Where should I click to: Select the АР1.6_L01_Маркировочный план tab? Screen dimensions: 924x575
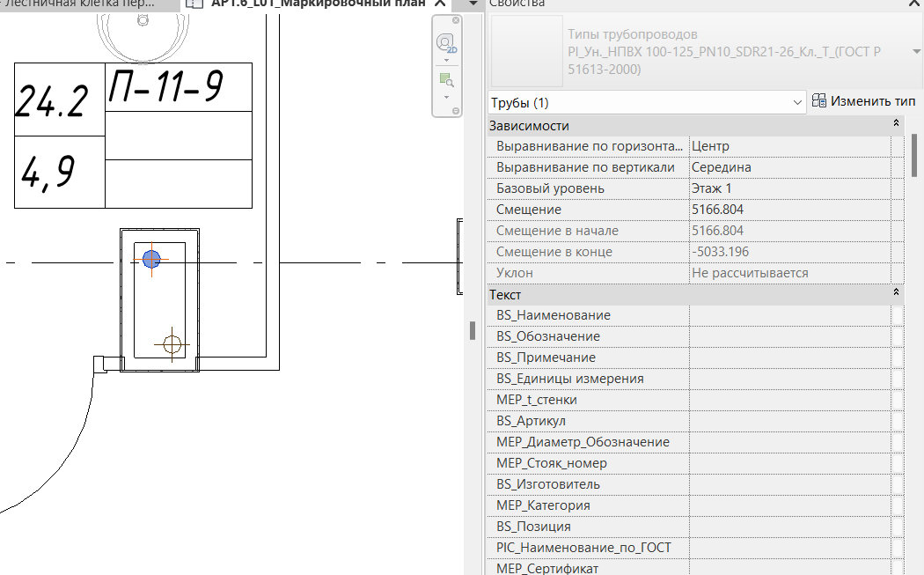pos(319,4)
